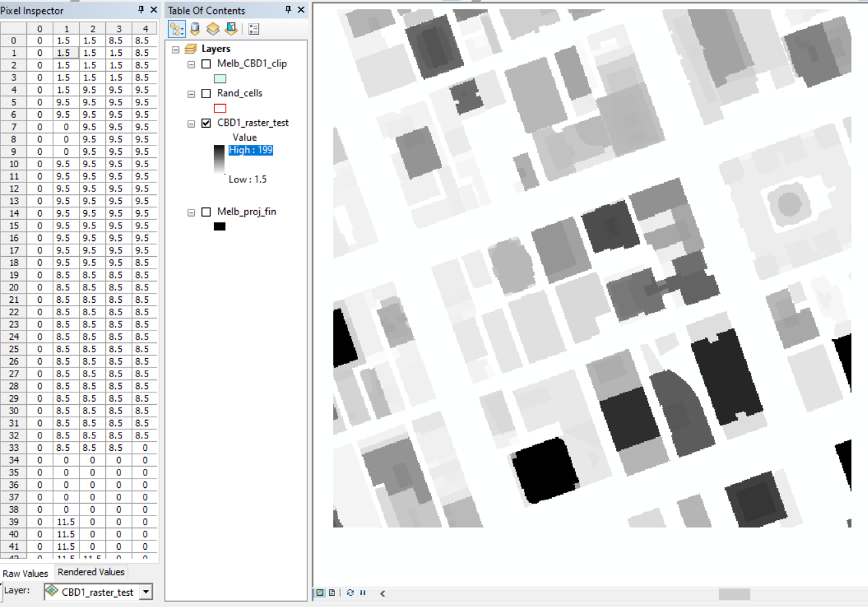Viewport: 868px width, 607px height.
Task: Collapse the Layers group tree
Action: (176, 49)
